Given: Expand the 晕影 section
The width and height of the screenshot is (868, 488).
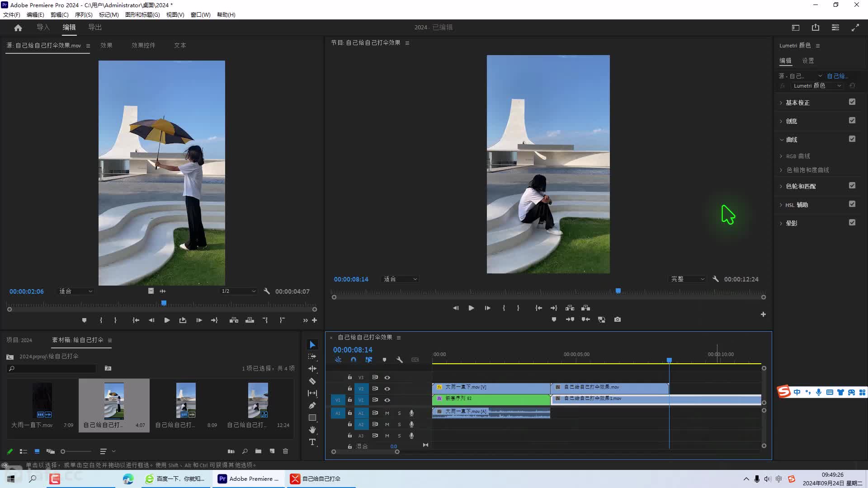Looking at the screenshot, I should click(781, 224).
